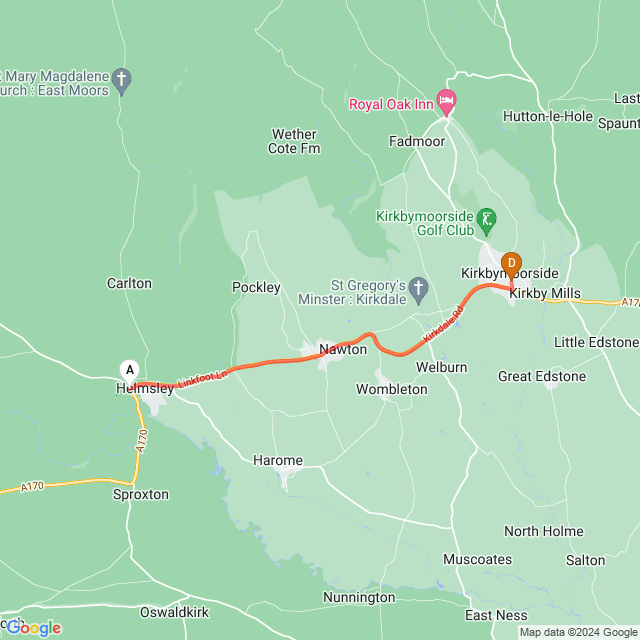Click the Wombleton village label

(x=392, y=389)
